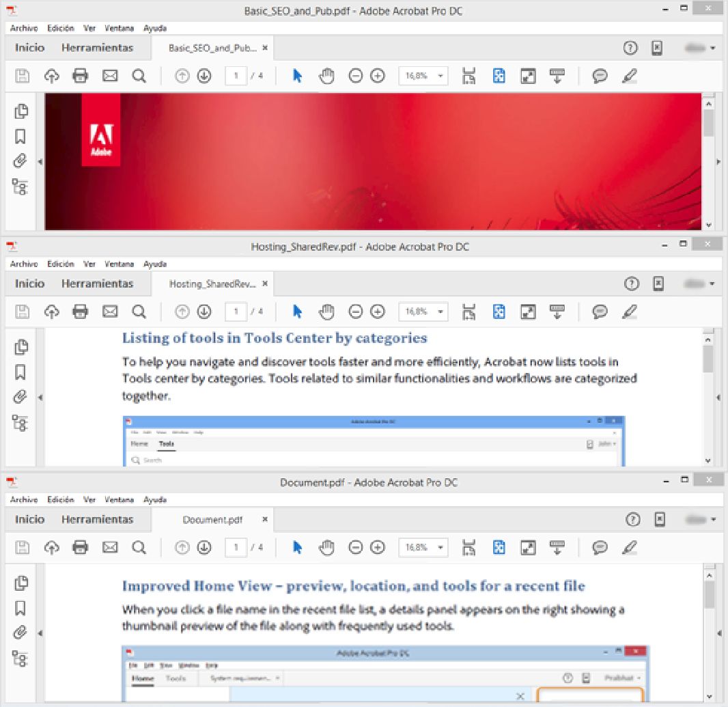The height and width of the screenshot is (707, 728).
Task: Click Save icon in Basic_SEO_and_Pub window
Action: [22, 76]
